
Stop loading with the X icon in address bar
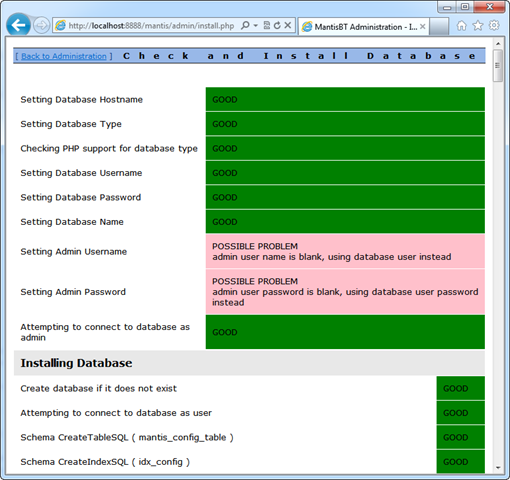pyautogui.click(x=288, y=25)
